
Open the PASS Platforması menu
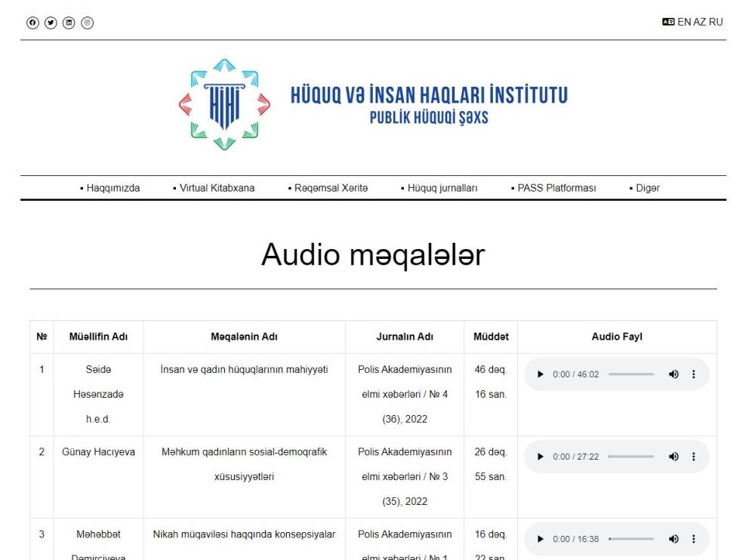553,188
